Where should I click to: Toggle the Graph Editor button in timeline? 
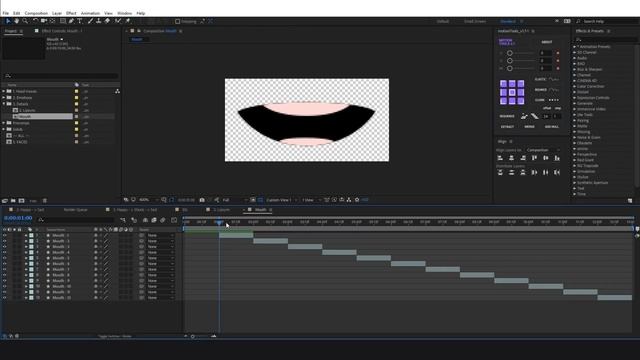pyautogui.click(x=174, y=220)
